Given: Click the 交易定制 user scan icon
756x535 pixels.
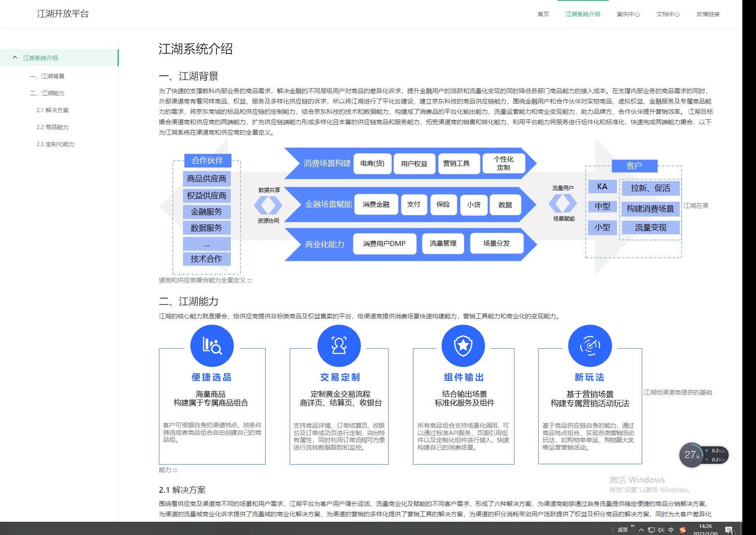Looking at the screenshot, I should pos(339,346).
